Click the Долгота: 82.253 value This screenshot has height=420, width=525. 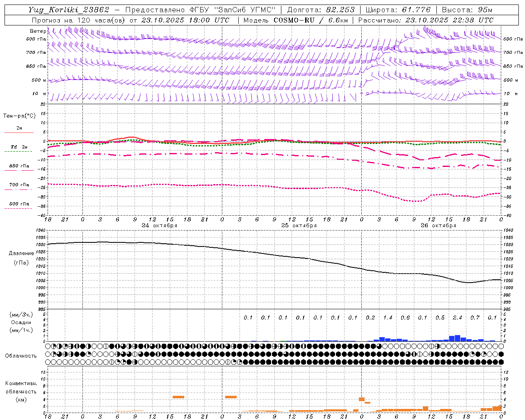[x=321, y=10]
